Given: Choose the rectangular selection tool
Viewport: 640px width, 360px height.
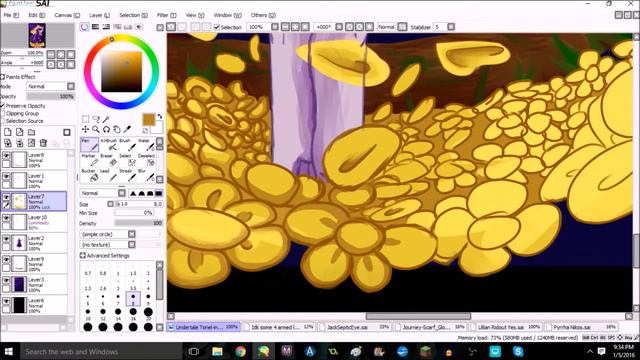Looking at the screenshot, I should tap(85, 119).
